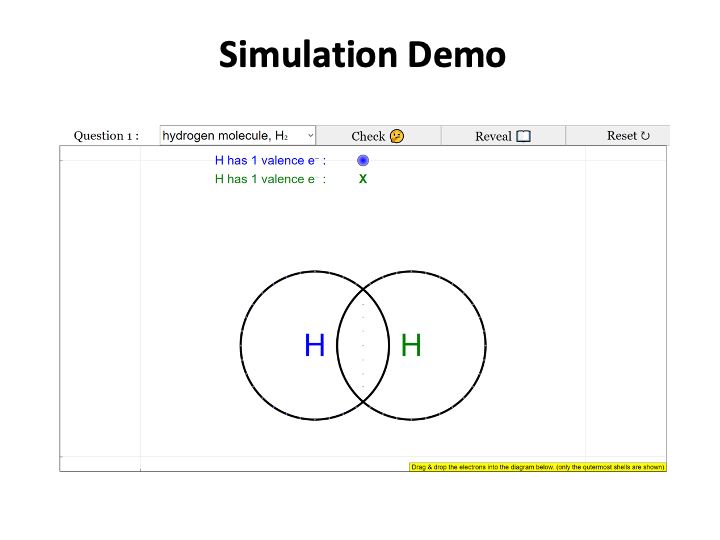Click the Reset button text
The image size is (720, 540).
(622, 135)
